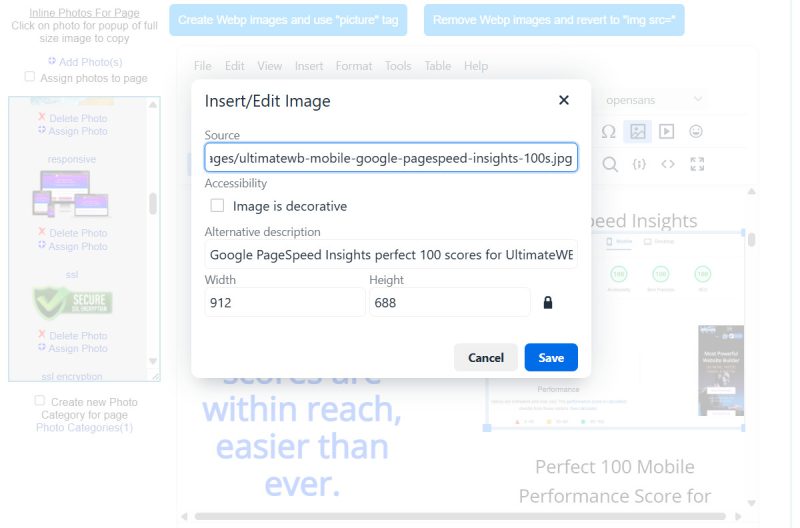This screenshot has width=800, height=528.
Task: Click the Source URL input field
Action: tap(391, 158)
